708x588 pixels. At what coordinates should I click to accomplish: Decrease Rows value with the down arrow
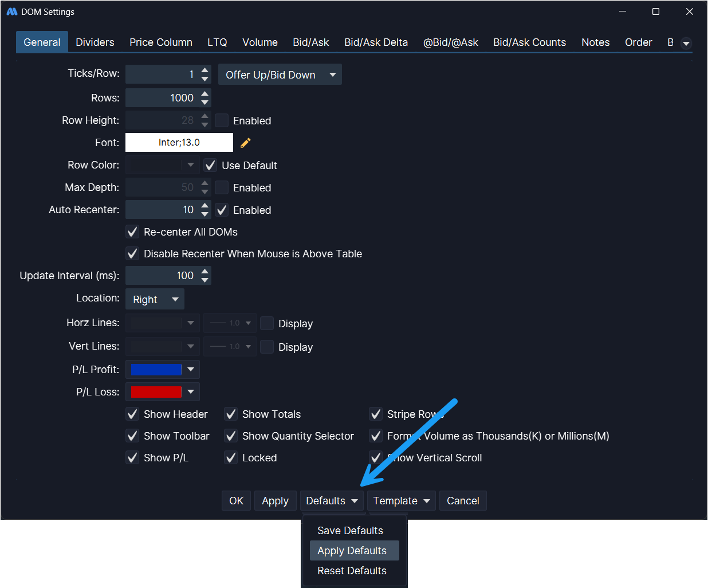[205, 102]
